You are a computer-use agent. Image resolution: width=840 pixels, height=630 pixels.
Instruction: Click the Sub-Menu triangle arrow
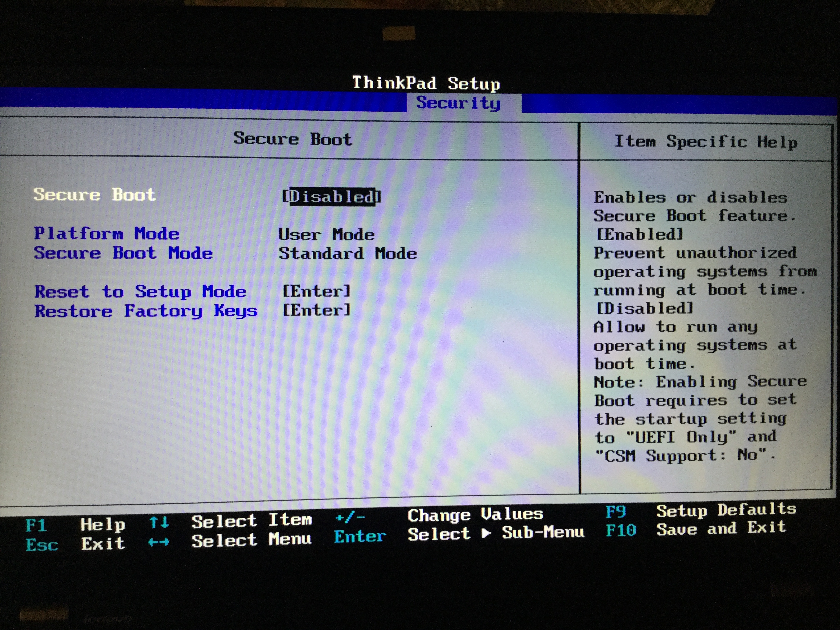pyautogui.click(x=486, y=533)
